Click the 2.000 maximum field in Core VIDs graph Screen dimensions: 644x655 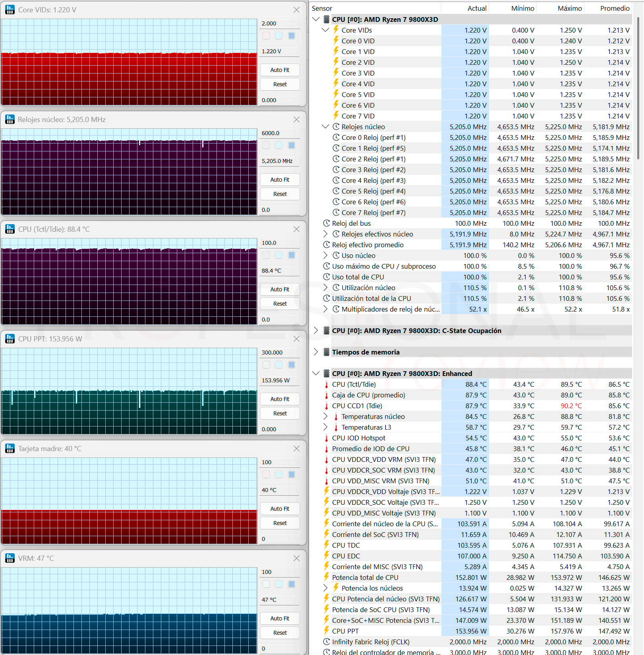pos(280,23)
